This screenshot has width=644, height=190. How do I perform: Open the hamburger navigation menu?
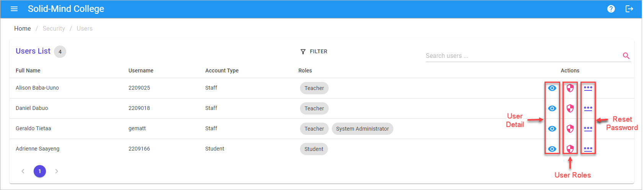(x=14, y=9)
